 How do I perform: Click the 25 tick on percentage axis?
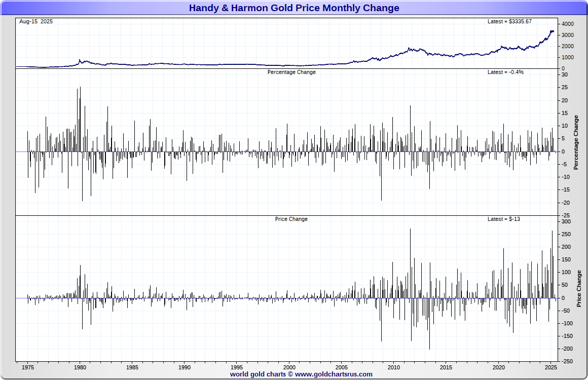pyautogui.click(x=564, y=87)
